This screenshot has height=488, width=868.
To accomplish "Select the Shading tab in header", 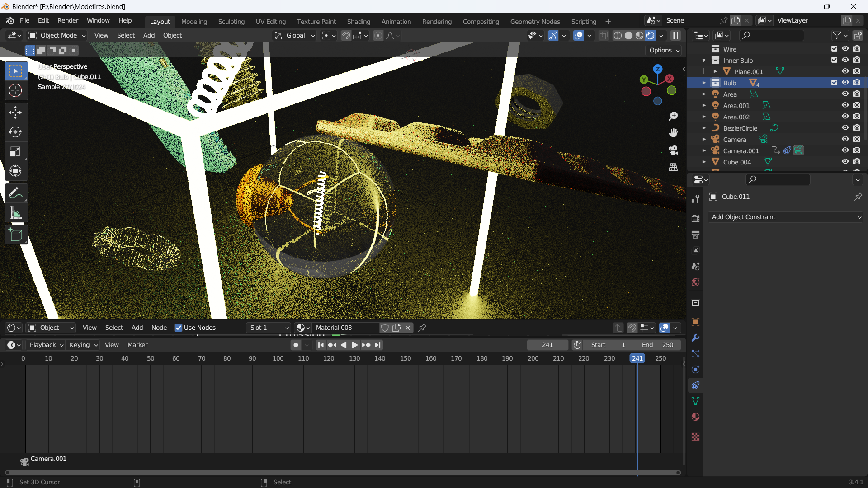I will [x=359, y=21].
